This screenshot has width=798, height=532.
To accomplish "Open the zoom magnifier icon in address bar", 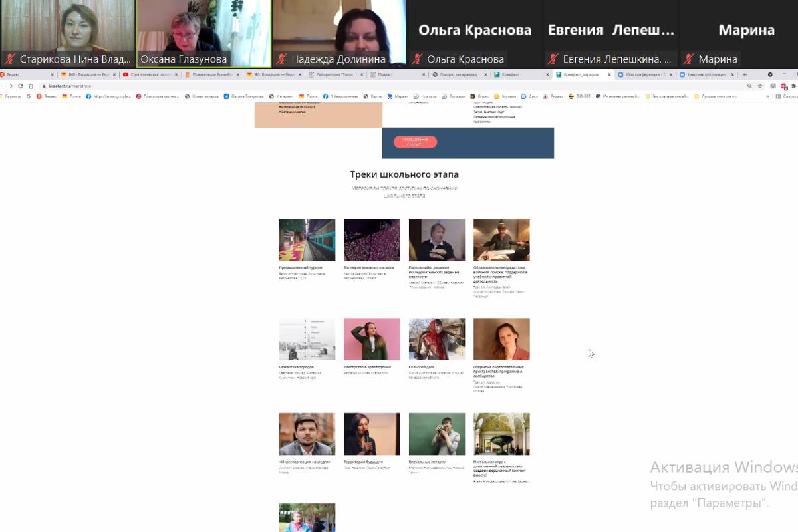I will point(749,86).
